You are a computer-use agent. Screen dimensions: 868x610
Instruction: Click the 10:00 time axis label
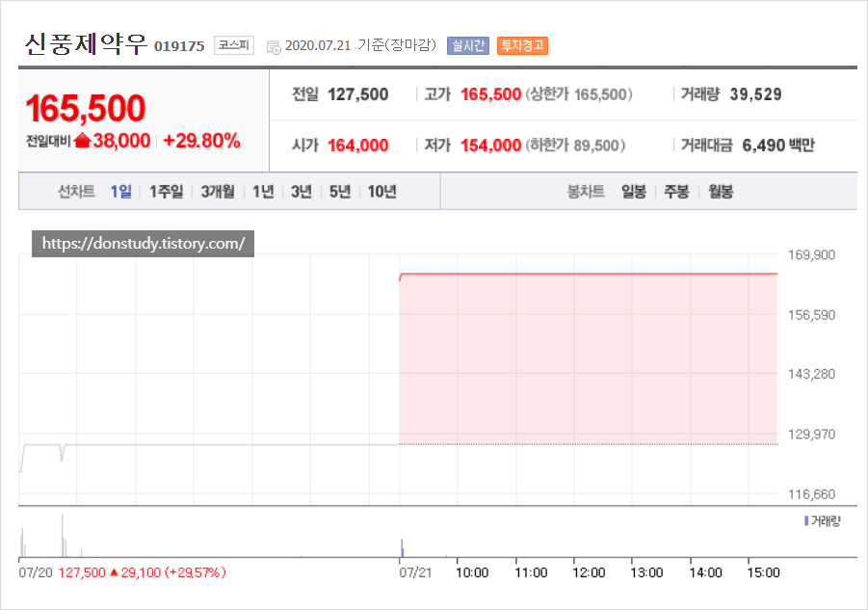click(x=472, y=572)
